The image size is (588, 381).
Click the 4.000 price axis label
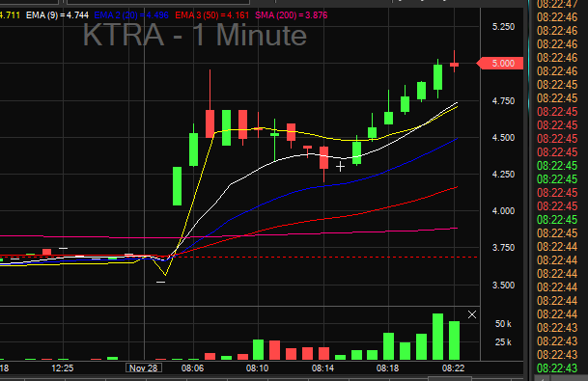tap(503, 211)
